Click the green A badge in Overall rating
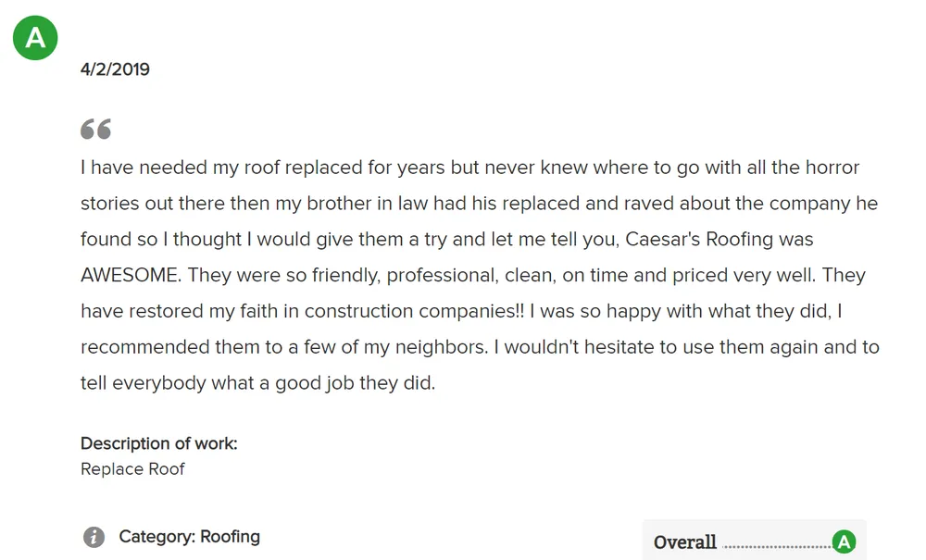 tap(844, 542)
